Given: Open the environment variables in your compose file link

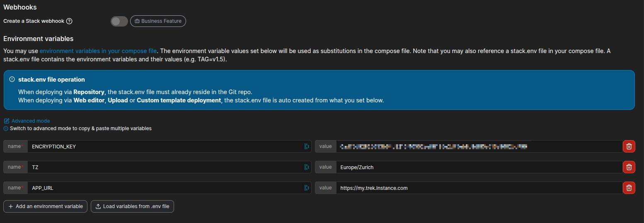Looking at the screenshot, I should (x=98, y=51).
